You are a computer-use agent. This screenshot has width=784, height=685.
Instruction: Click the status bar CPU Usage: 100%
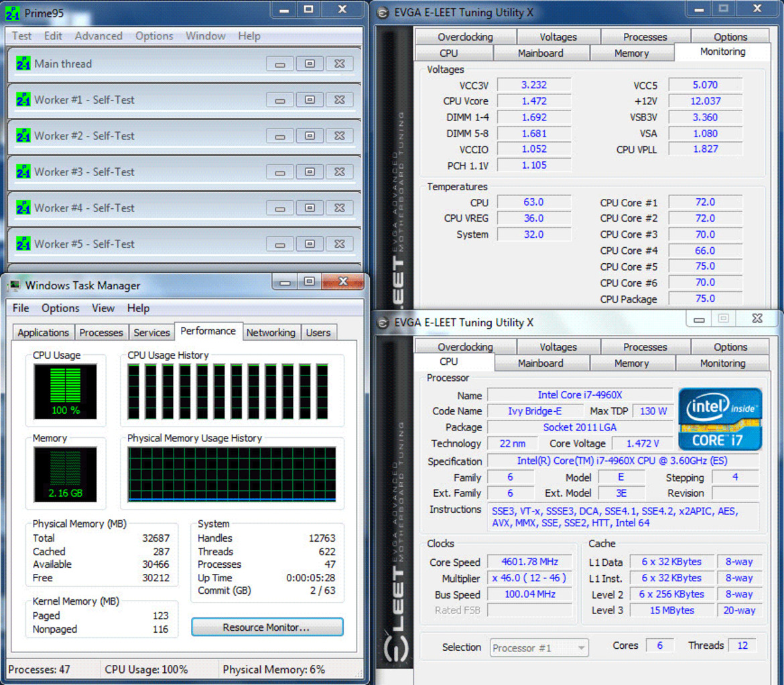[x=146, y=670]
